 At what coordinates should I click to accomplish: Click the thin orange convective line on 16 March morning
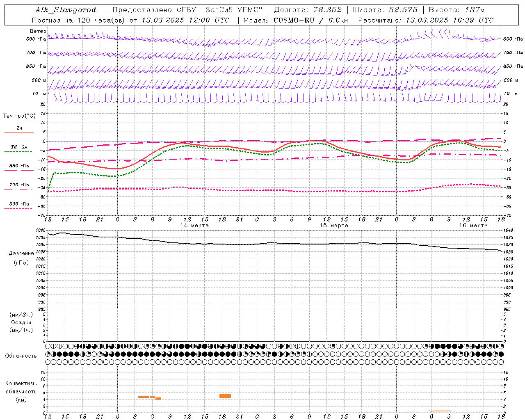440,411
